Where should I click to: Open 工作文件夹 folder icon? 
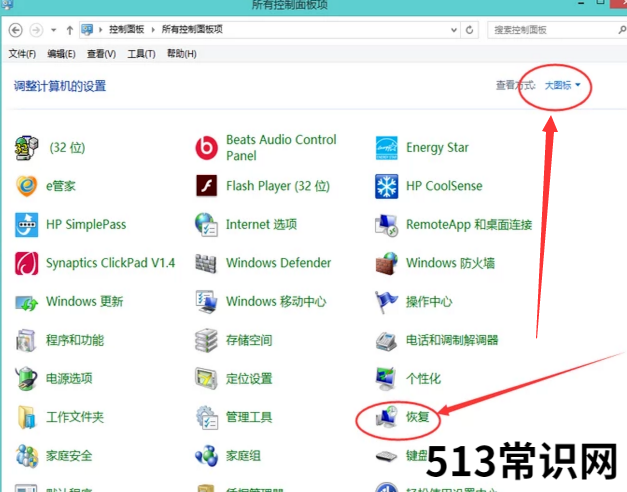click(26, 417)
